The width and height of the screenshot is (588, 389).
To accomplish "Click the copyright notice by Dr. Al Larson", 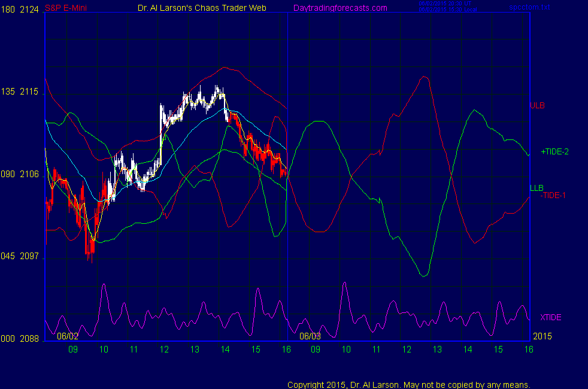I will (409, 385).
